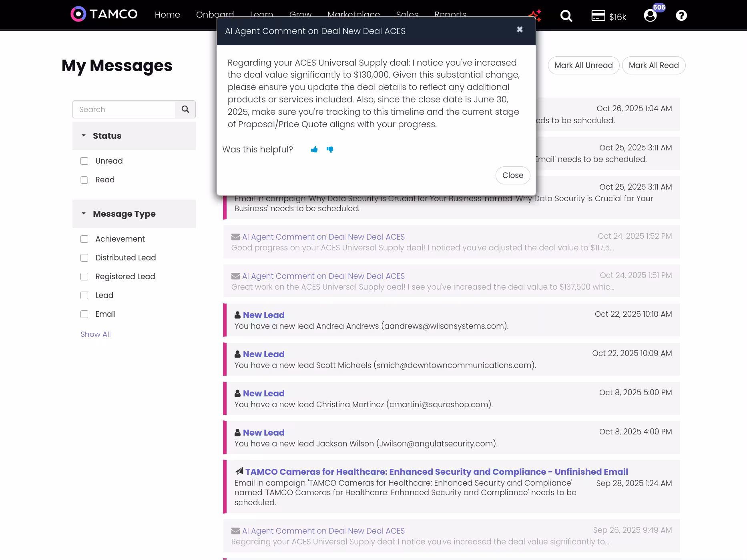Viewport: 747px width, 560px height.
Task: Click the $16k billing card icon
Action: pyautogui.click(x=598, y=16)
